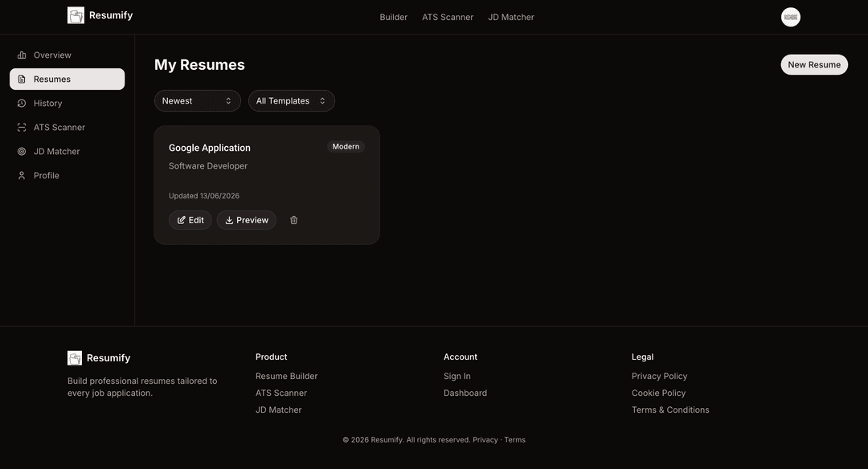Open the user avatar menu

click(791, 17)
